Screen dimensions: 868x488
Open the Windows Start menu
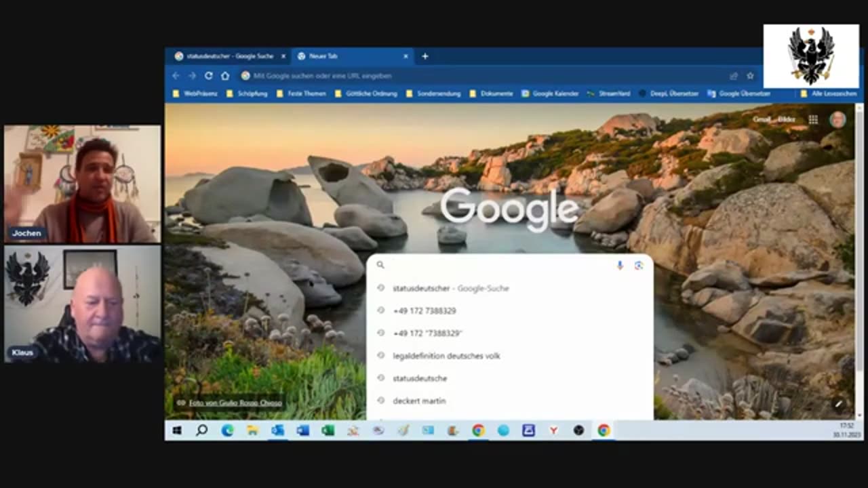[177, 430]
